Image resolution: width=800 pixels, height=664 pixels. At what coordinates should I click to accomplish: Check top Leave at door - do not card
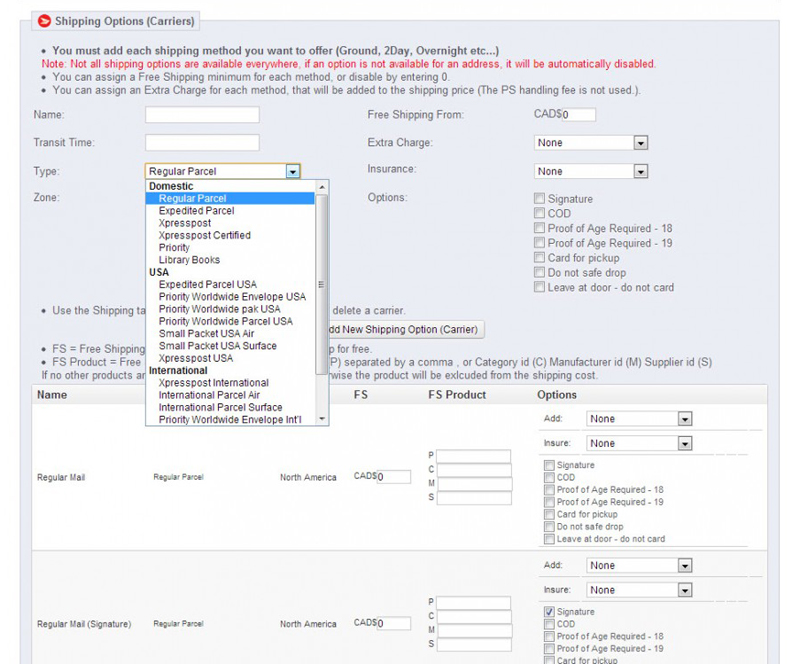[539, 287]
